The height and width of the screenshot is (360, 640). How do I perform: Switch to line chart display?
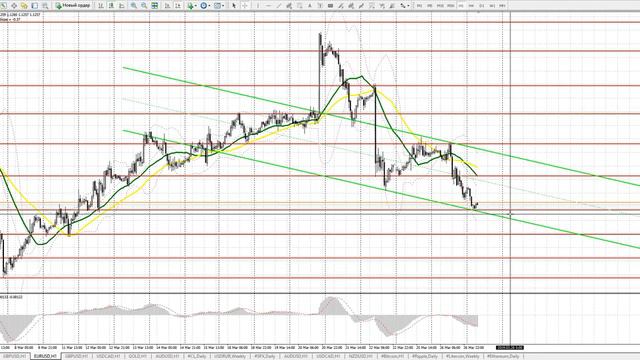122,6
